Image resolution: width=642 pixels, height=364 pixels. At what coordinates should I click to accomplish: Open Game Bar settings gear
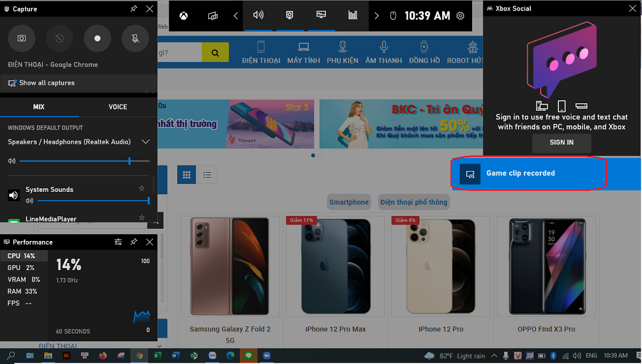[460, 16]
